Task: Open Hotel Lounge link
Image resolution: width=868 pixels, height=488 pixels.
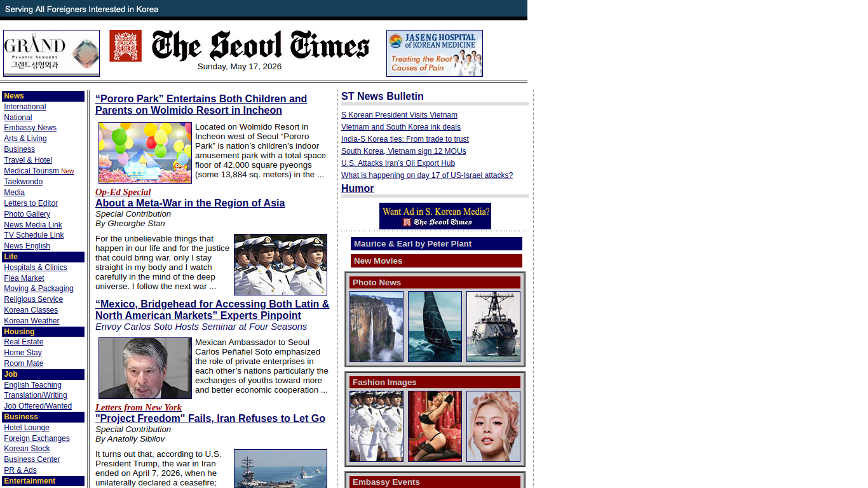Action: click(x=27, y=428)
